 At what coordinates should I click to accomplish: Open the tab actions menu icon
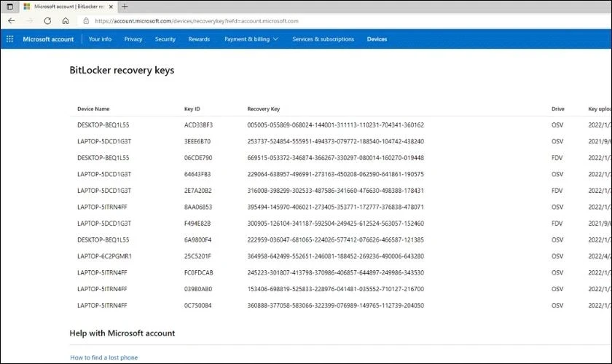coord(9,7)
